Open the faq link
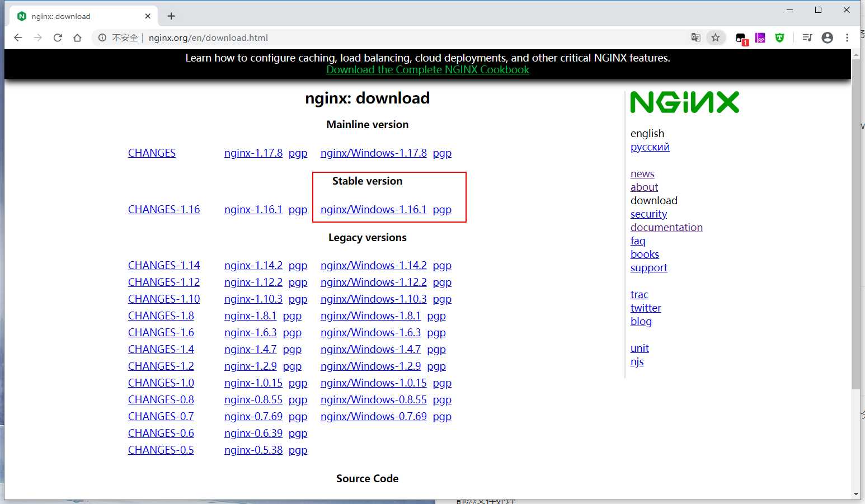This screenshot has height=504, width=865. coord(638,241)
